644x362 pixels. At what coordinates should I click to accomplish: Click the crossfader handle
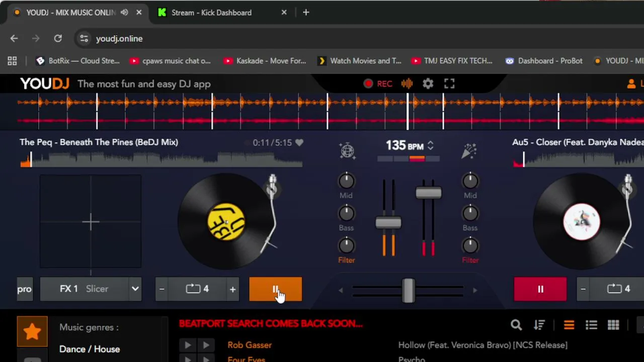click(x=408, y=290)
